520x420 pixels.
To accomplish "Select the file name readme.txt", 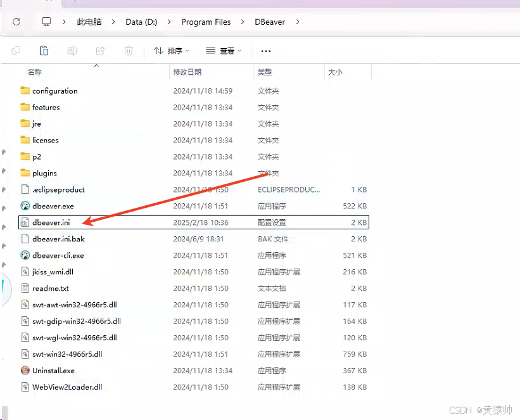I will coord(51,288).
